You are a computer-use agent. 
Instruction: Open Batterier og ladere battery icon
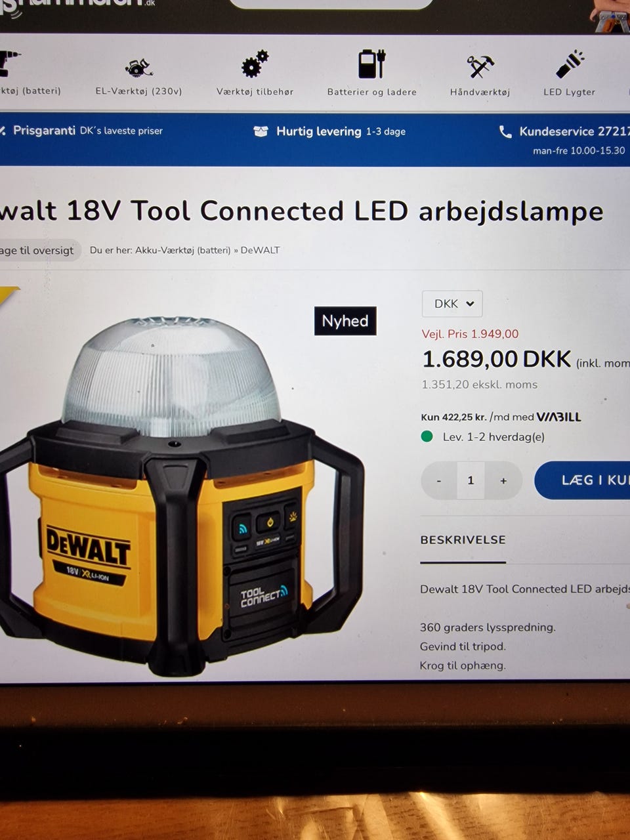pyautogui.click(x=371, y=64)
